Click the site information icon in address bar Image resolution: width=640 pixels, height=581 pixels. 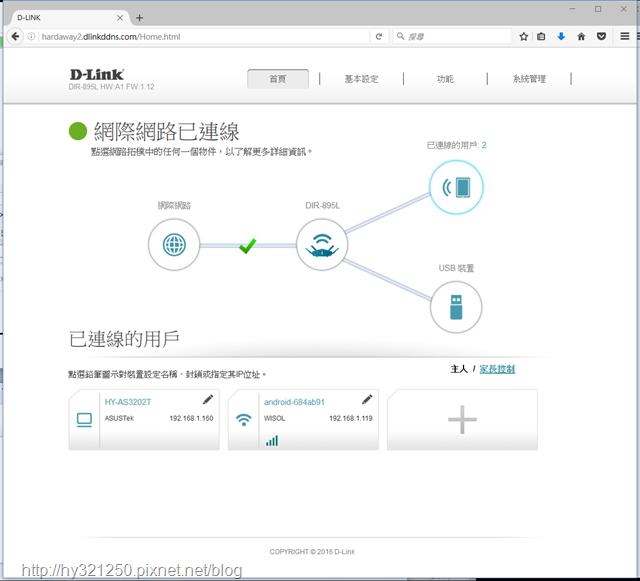(31, 36)
